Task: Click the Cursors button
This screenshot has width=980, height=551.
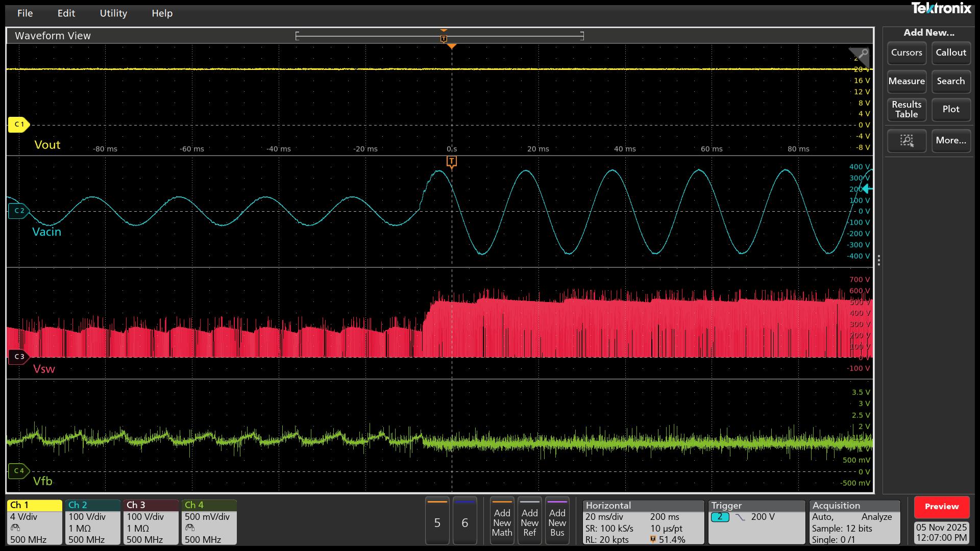Action: point(906,53)
